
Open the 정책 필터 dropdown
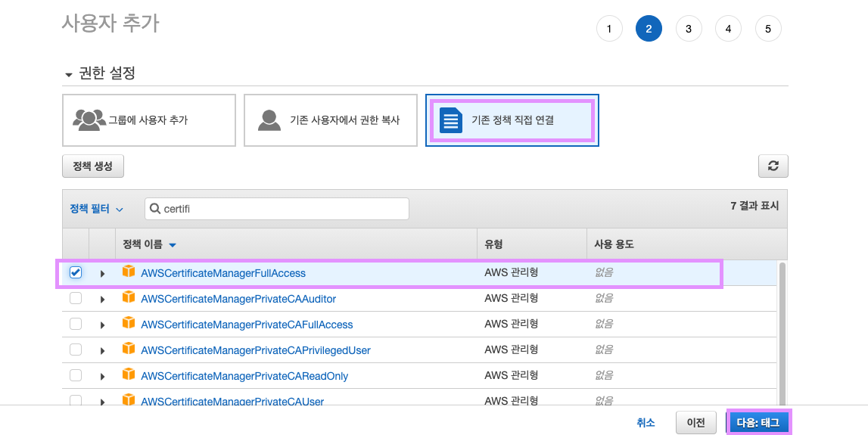tap(96, 209)
